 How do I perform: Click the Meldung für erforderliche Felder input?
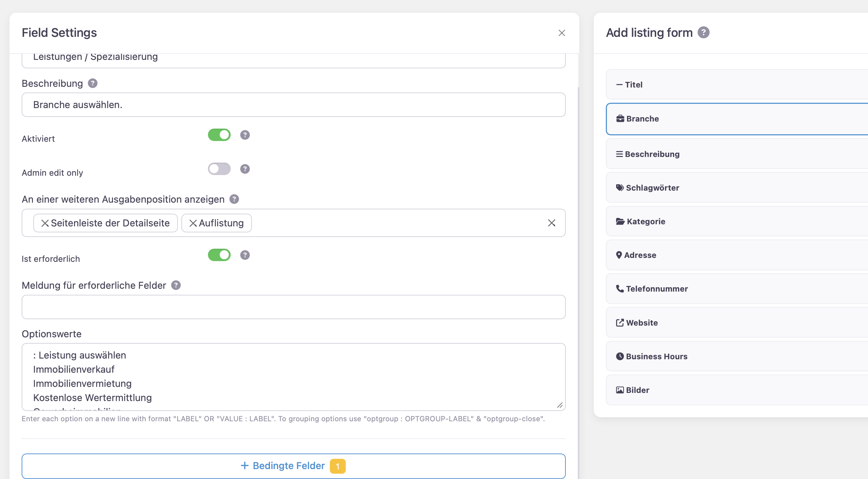pos(293,307)
